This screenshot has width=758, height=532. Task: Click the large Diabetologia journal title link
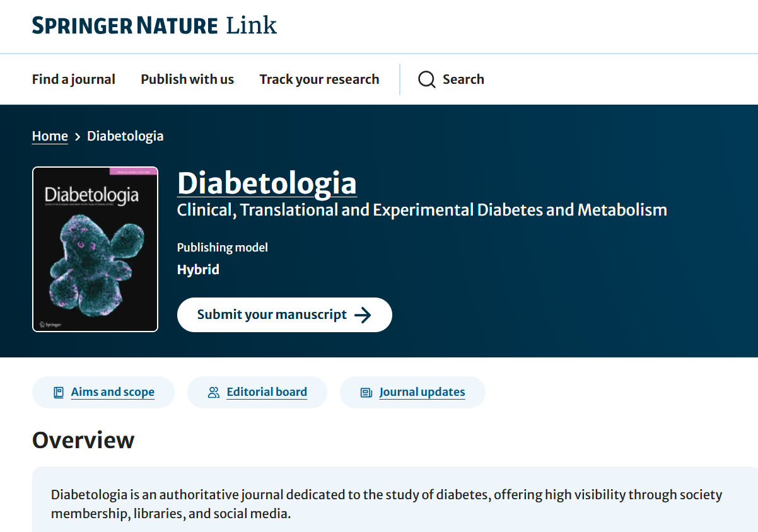pyautogui.click(x=267, y=183)
